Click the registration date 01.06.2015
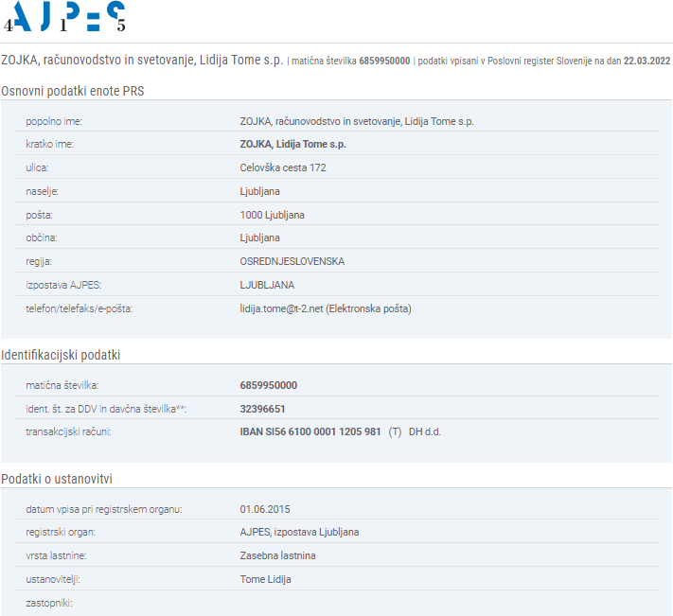This screenshot has width=673, height=616. coord(266,509)
